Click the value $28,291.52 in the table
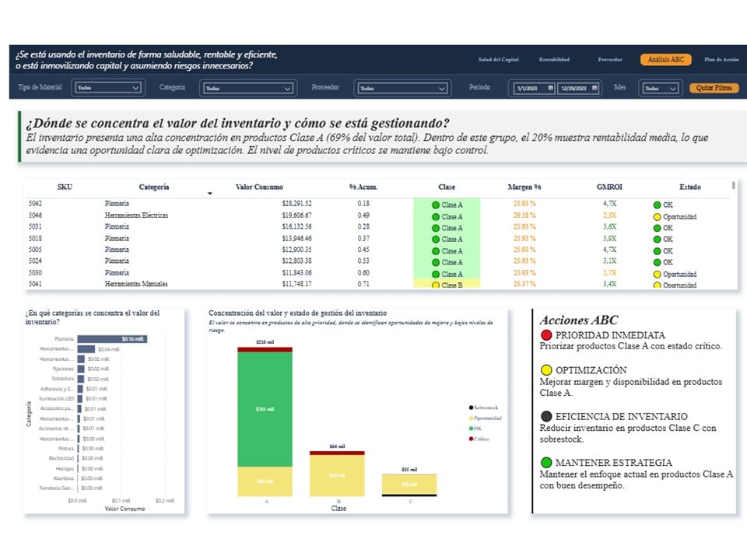747x560 pixels. 296,204
